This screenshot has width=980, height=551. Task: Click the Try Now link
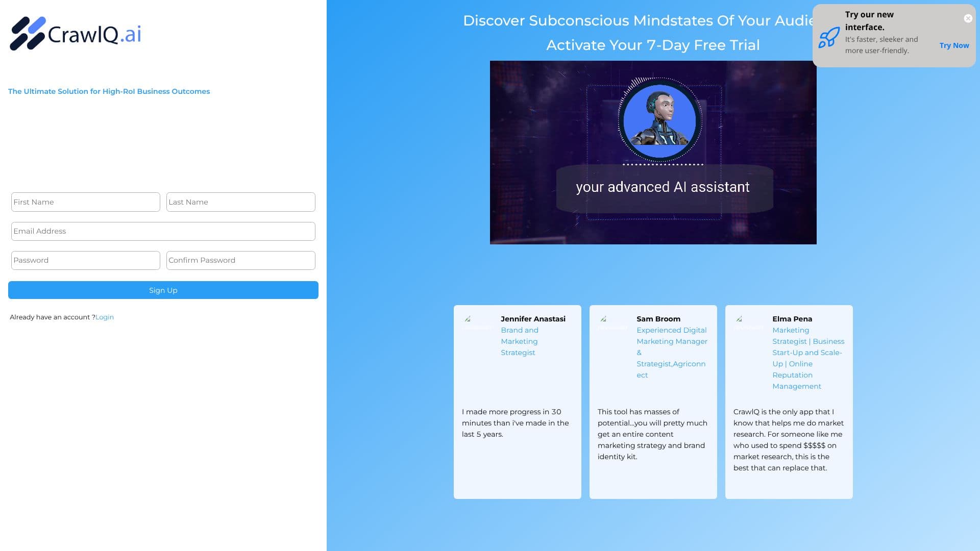[x=954, y=45]
